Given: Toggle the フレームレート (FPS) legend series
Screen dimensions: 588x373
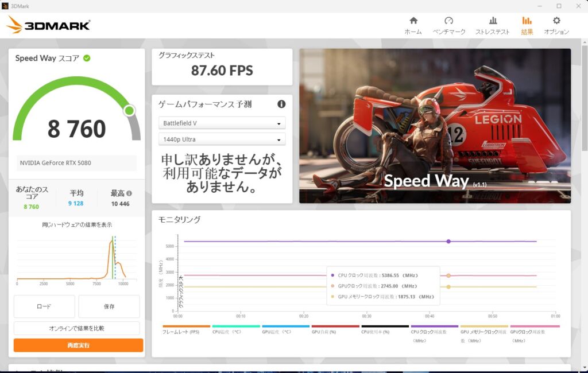Looking at the screenshot, I should point(186,329).
